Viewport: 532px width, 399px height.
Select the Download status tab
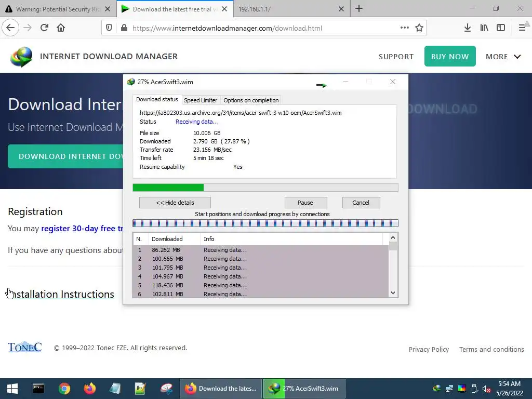click(157, 99)
